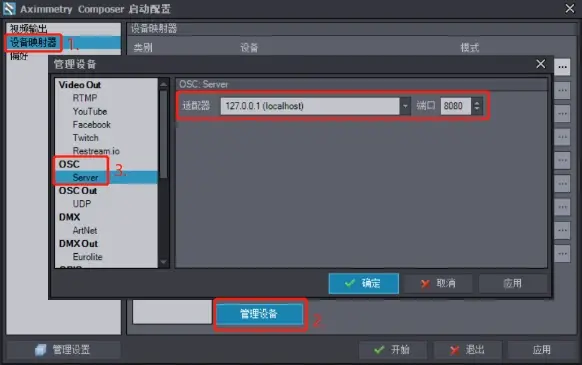
Task: Select YouTube in the device list
Action: [89, 111]
